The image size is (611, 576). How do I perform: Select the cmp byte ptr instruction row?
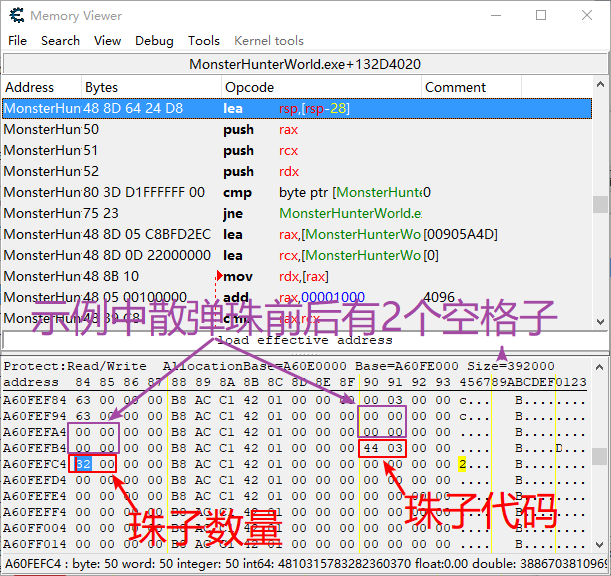coord(297,193)
